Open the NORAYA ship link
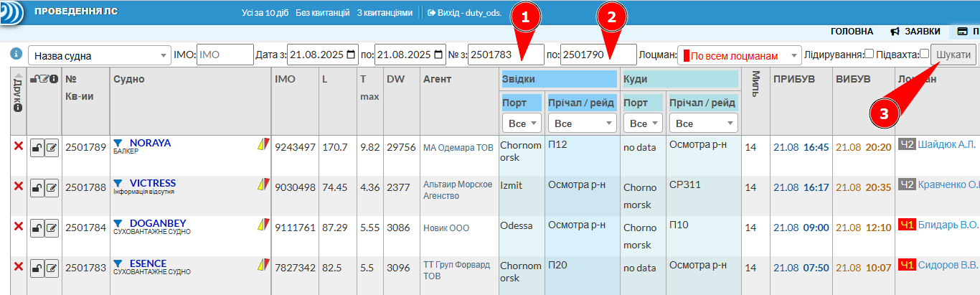This screenshot has height=295, width=980. coord(150,143)
